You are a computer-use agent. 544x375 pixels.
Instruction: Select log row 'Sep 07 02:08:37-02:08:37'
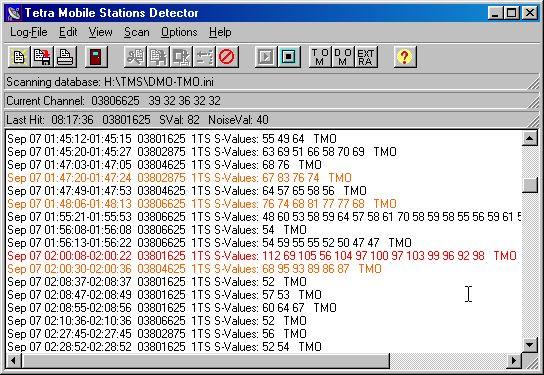pos(157,282)
